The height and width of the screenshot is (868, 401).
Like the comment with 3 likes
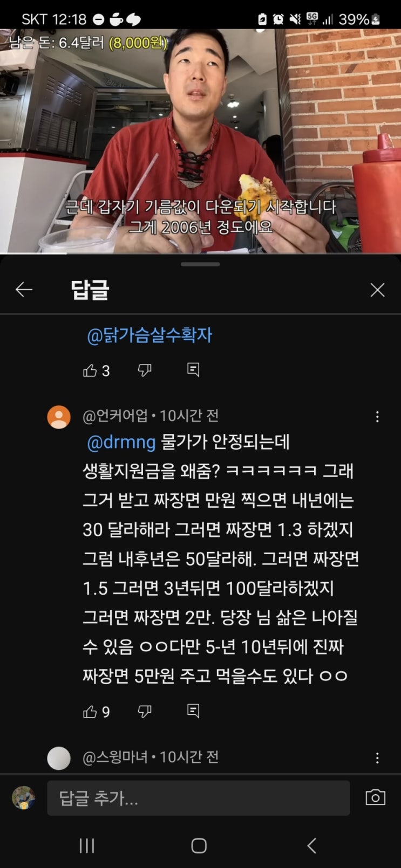pos(90,370)
